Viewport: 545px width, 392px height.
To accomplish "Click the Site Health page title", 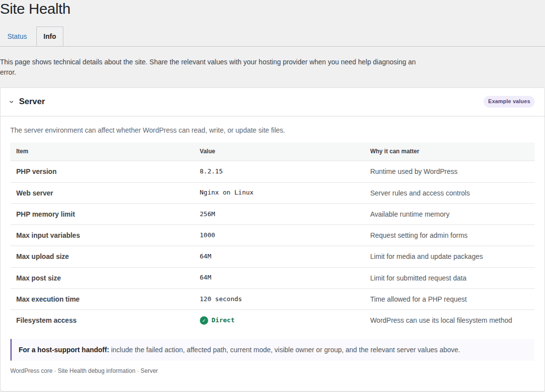I will coord(35,9).
